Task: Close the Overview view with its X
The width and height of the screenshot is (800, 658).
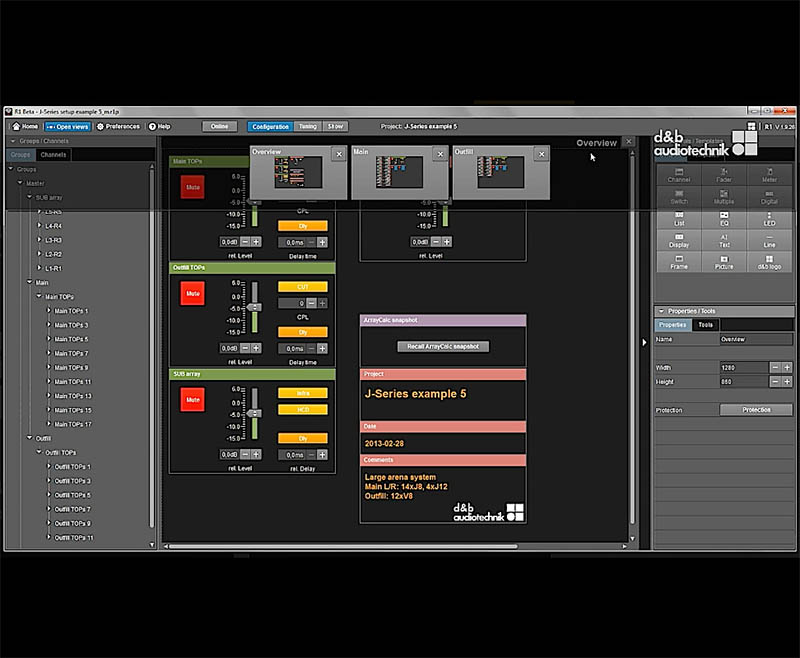Action: click(x=629, y=142)
